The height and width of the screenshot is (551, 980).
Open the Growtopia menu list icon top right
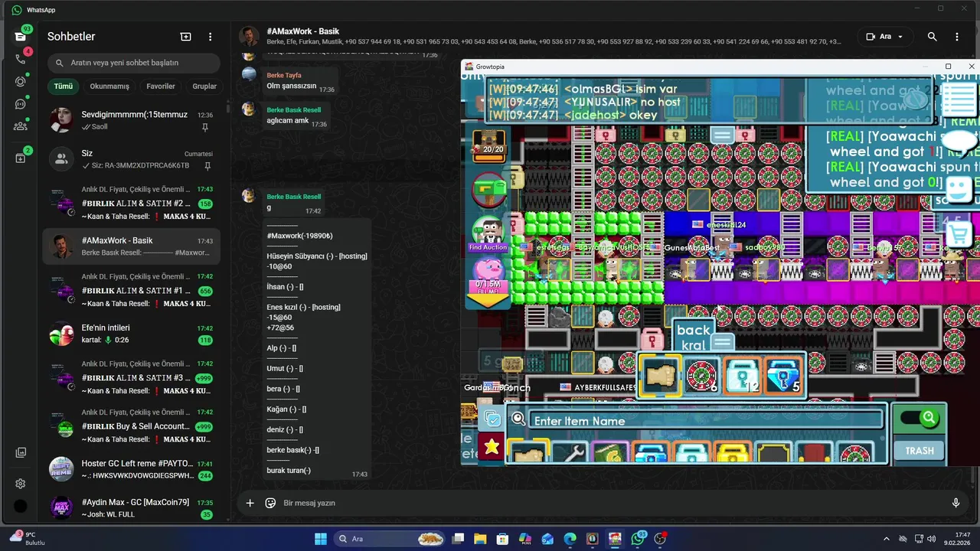click(958, 99)
